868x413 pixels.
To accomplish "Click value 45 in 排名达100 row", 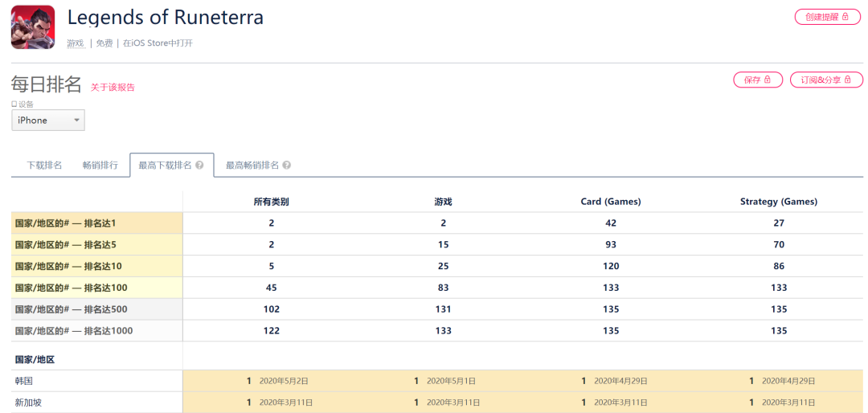I will (x=272, y=288).
